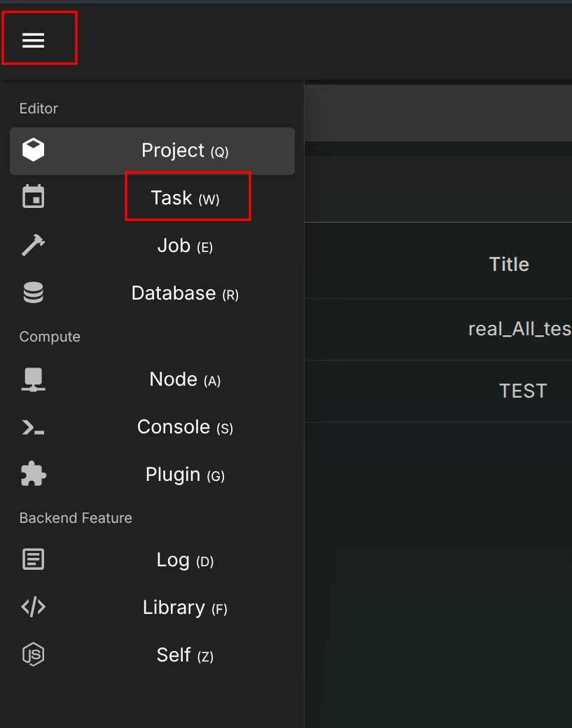
Task: Click the Node network icon
Action: [34, 379]
